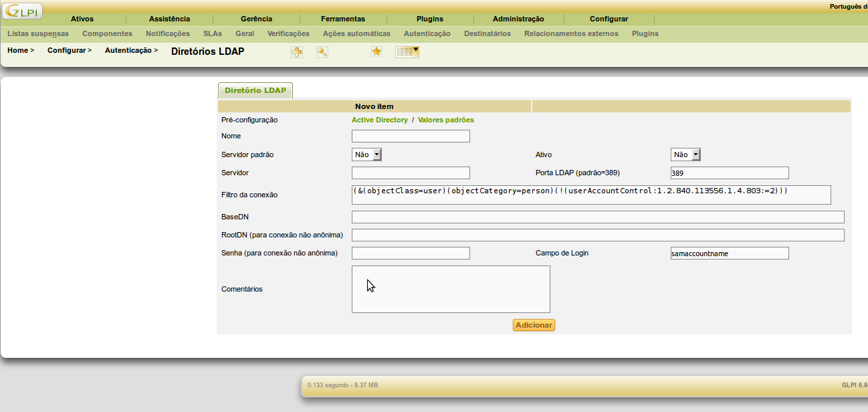Open the Ativo dropdown

pos(685,154)
